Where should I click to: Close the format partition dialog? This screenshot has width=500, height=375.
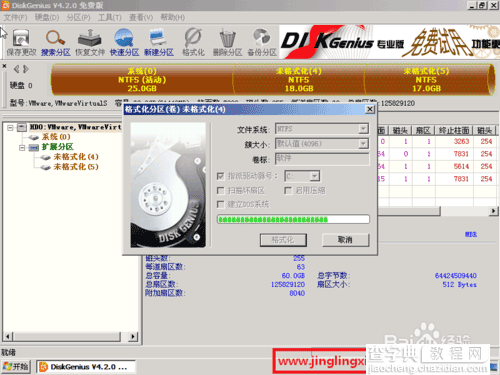(370, 109)
